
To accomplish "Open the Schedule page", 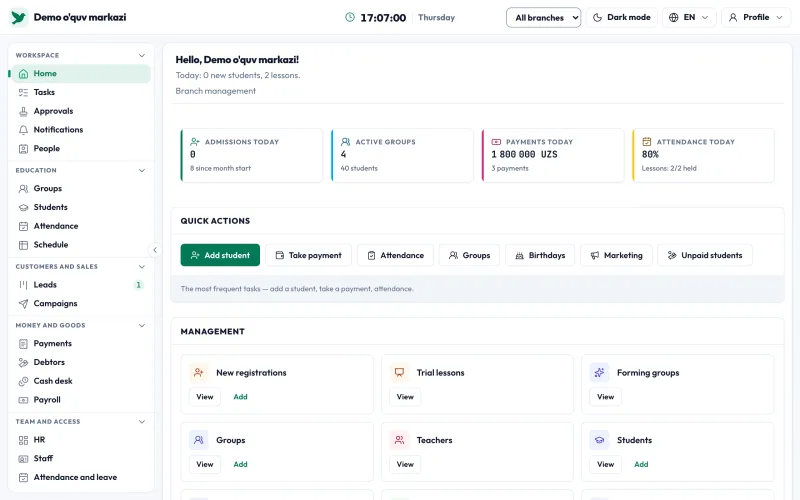I will coord(81,245).
